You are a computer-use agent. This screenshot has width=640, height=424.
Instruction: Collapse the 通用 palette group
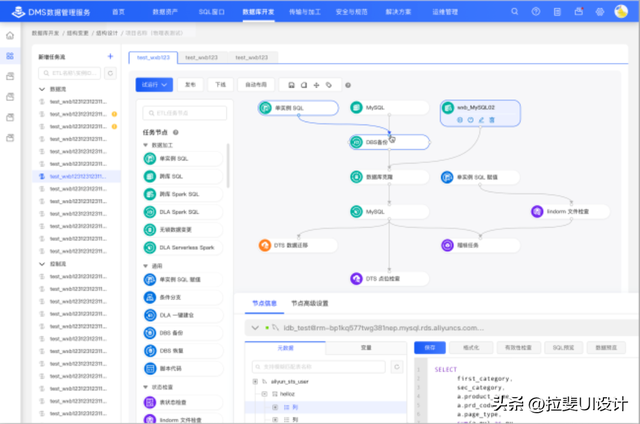145,266
